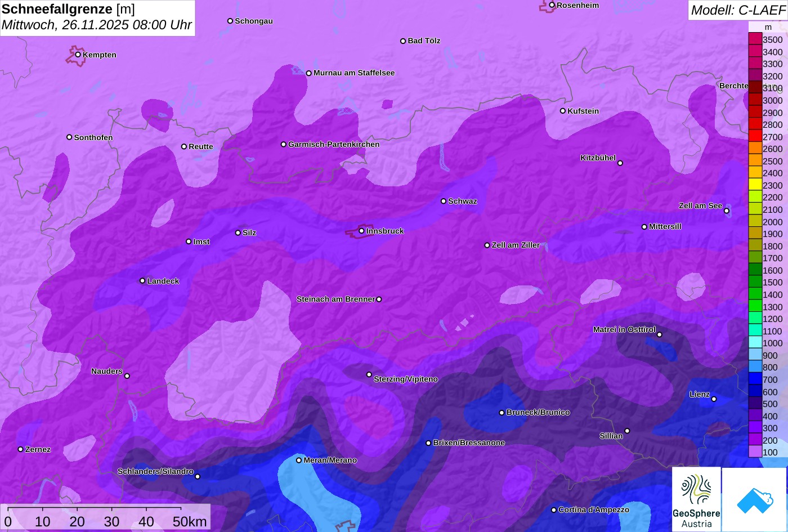Screen dimensions: 788x532
Task: Click the 'Schongau' place label
Action: pyautogui.click(x=254, y=21)
